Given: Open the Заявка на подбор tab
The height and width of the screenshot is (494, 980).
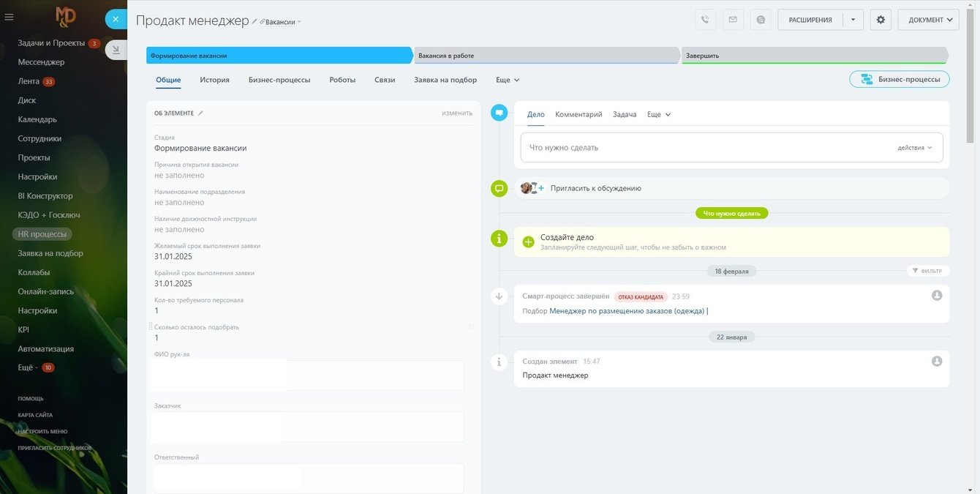Looking at the screenshot, I should click(445, 80).
